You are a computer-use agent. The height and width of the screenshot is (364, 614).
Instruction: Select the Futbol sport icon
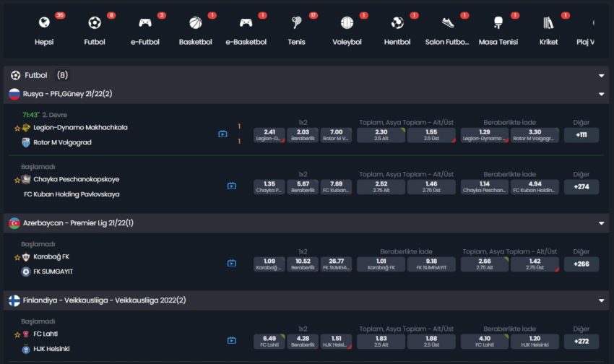(95, 23)
